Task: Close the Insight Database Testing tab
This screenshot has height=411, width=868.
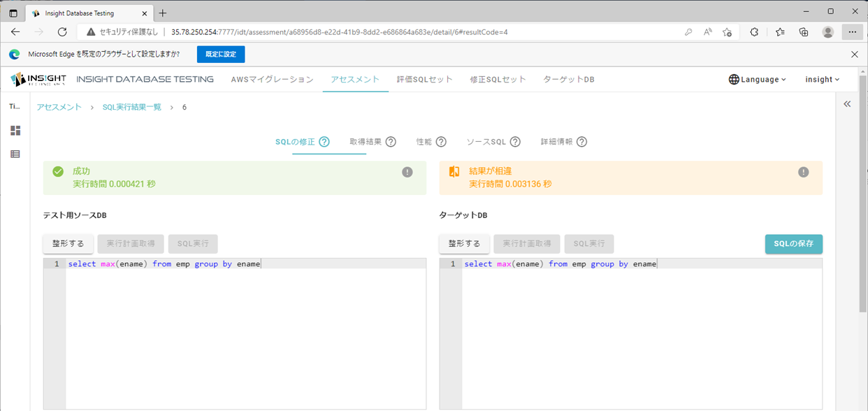Action: coord(144,13)
